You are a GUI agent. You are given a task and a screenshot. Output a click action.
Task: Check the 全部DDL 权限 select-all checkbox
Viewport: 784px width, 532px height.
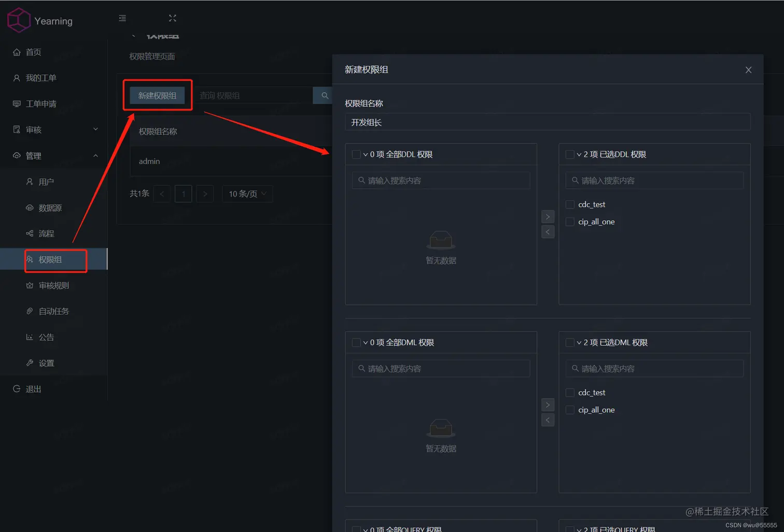pyautogui.click(x=356, y=155)
